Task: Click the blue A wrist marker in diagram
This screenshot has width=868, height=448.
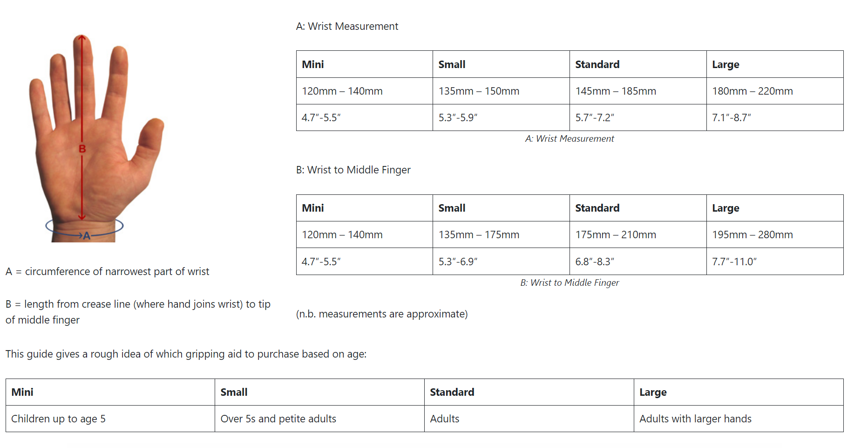Action: [86, 235]
